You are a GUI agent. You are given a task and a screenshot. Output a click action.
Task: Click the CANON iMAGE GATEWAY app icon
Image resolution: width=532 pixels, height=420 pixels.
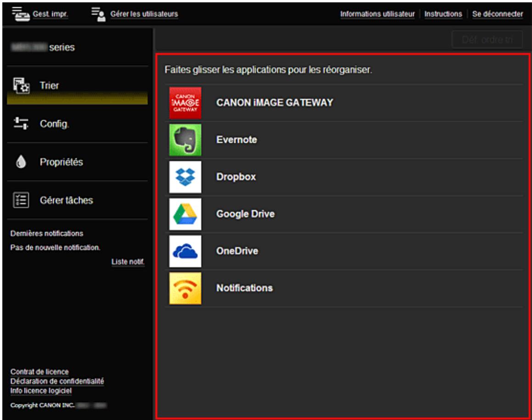[185, 103]
